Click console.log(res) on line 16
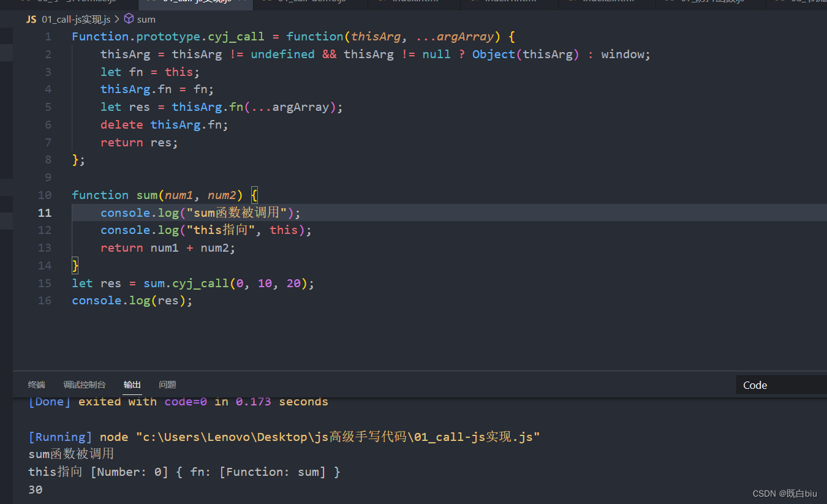 coord(129,301)
